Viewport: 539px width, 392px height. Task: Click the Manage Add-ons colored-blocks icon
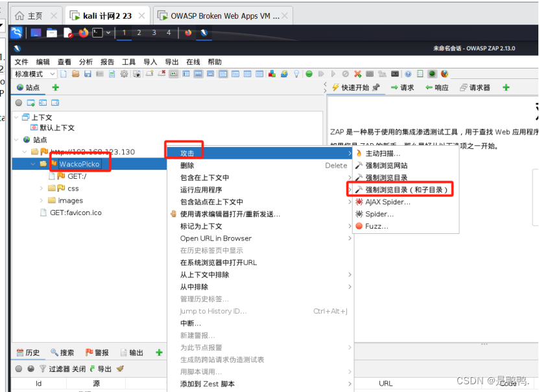point(272,74)
